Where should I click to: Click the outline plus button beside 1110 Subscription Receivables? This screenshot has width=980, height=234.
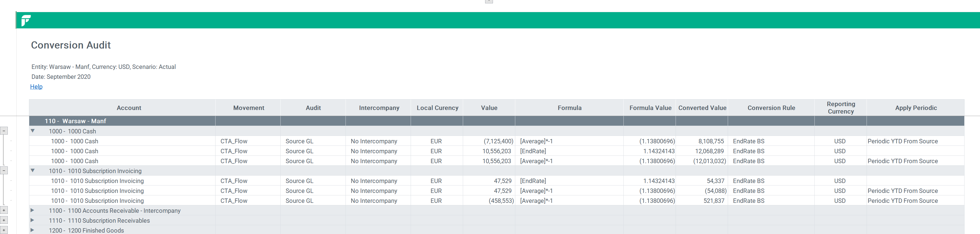click(4, 220)
